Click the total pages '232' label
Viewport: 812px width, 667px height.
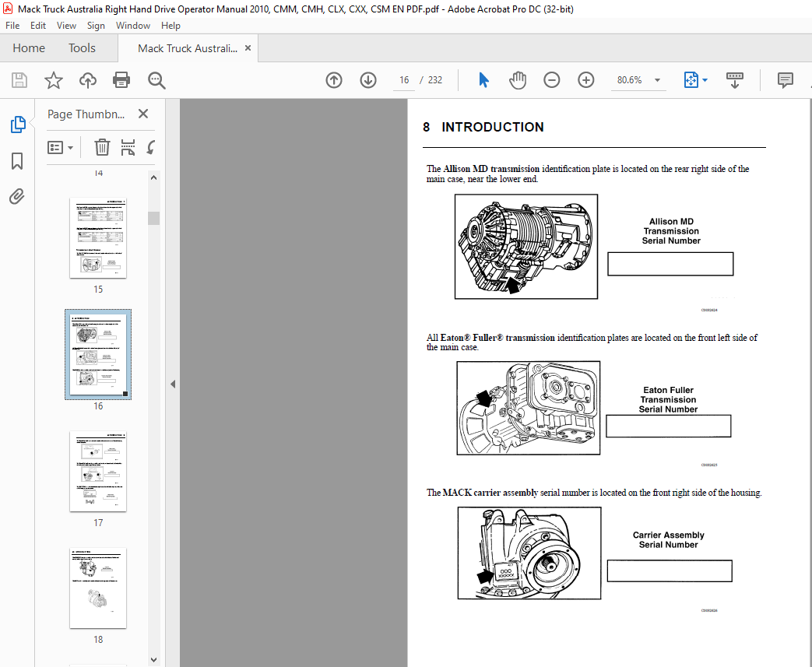[435, 80]
